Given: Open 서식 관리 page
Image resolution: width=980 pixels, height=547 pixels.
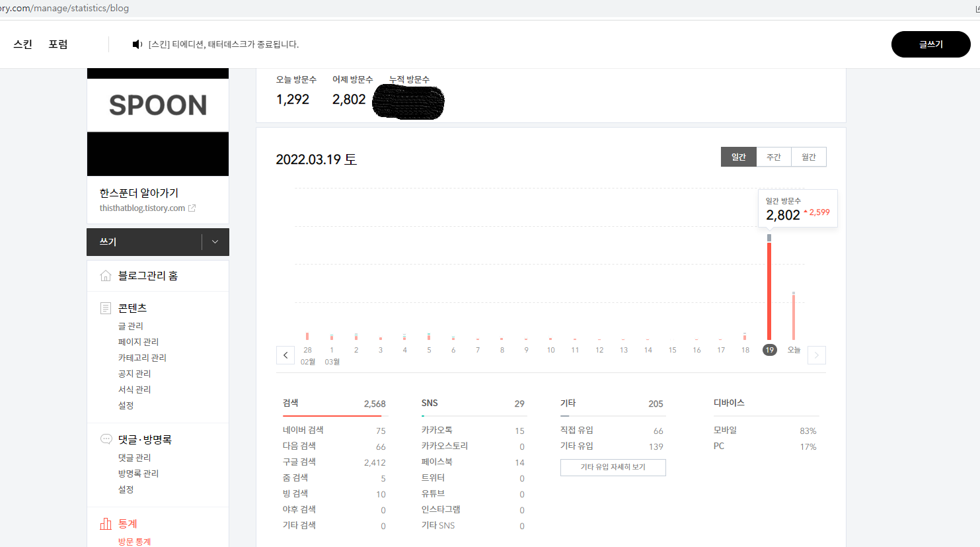Looking at the screenshot, I should pyautogui.click(x=134, y=390).
